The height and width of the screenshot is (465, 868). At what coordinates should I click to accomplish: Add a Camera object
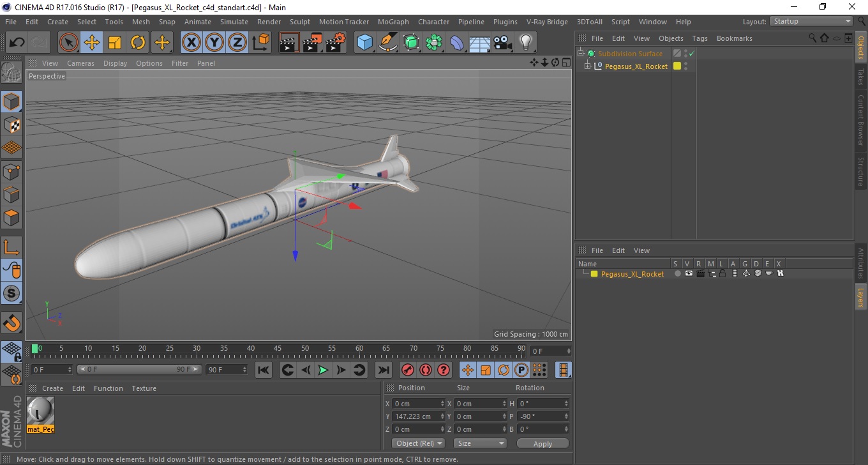(x=503, y=43)
